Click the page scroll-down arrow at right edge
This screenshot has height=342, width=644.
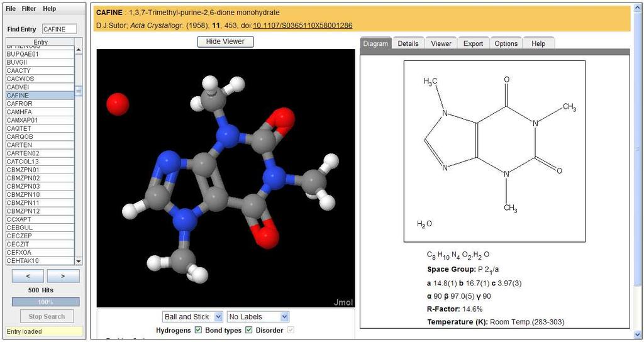pos(638,334)
